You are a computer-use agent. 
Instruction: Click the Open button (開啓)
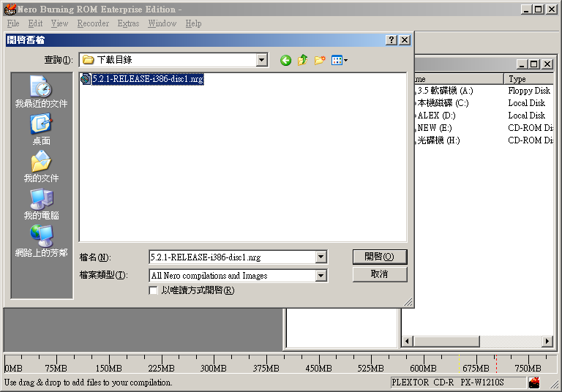pyautogui.click(x=379, y=257)
